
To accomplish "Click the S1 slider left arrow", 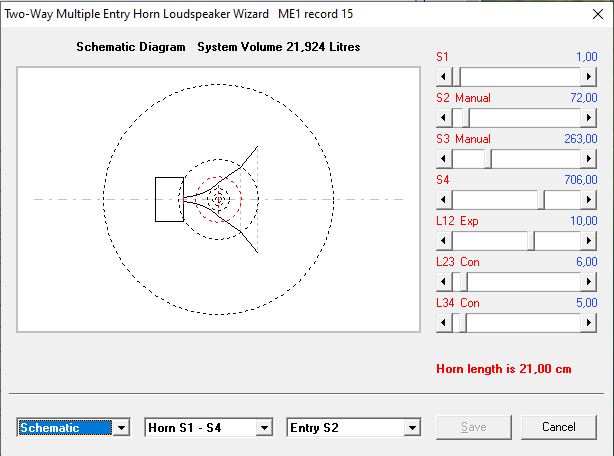I will tap(444, 77).
